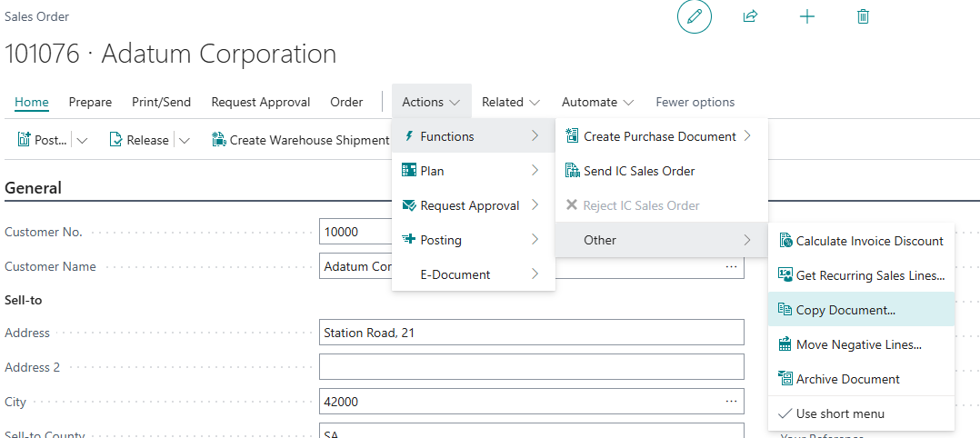Click the City field showing 42000

click(531, 402)
